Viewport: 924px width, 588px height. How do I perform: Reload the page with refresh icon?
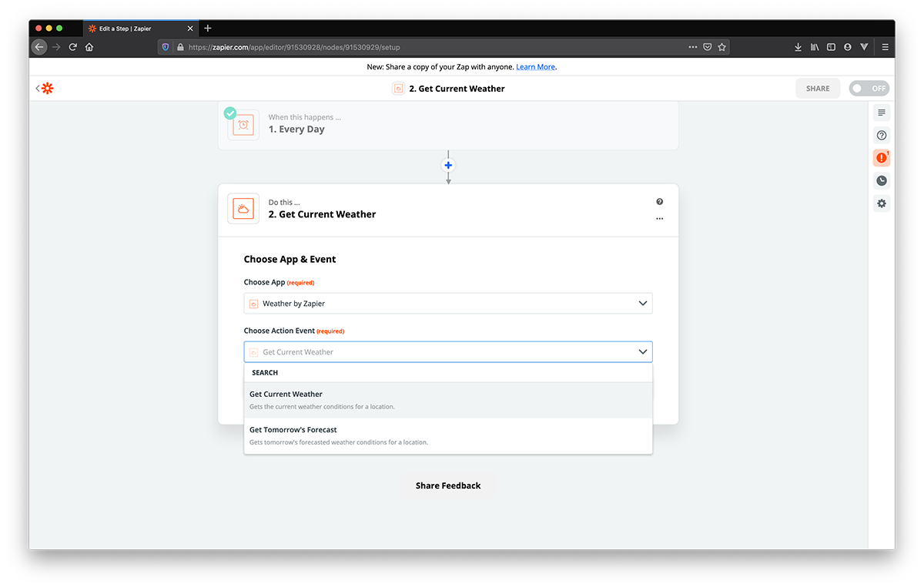[73, 47]
